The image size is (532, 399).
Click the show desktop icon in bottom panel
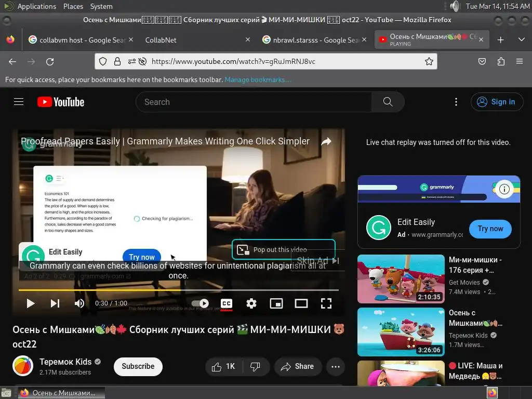(x=6, y=393)
